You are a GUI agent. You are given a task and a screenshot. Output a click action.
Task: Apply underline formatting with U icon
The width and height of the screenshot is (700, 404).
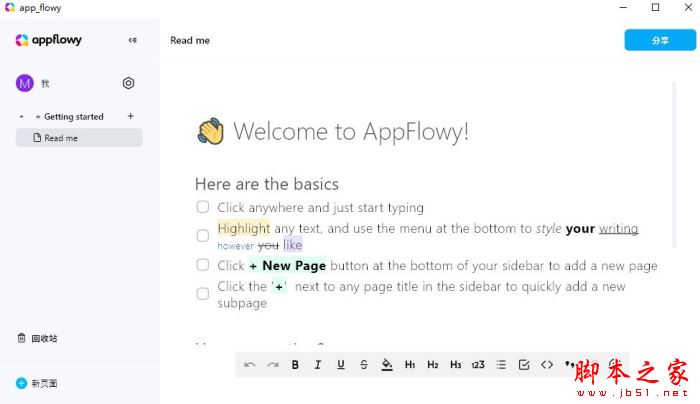(x=341, y=365)
